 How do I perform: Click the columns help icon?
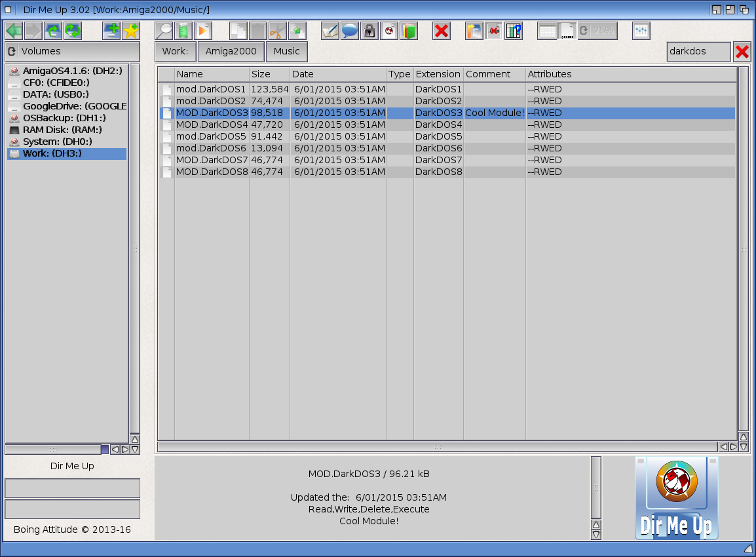point(514,31)
